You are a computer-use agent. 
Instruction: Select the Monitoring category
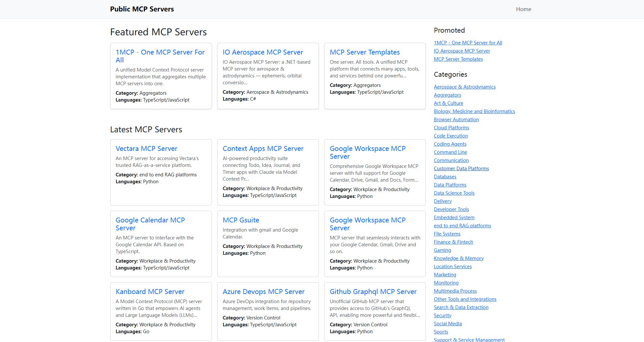(x=446, y=283)
